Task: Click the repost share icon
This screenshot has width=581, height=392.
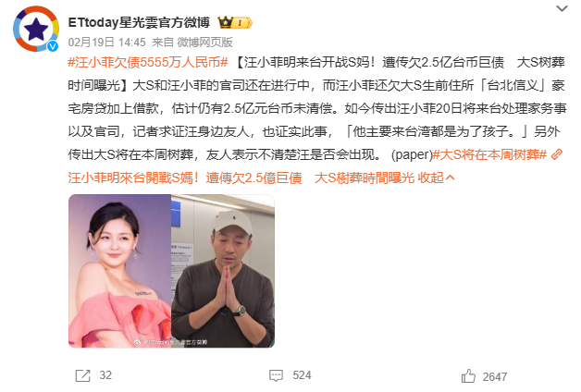Action: point(82,375)
